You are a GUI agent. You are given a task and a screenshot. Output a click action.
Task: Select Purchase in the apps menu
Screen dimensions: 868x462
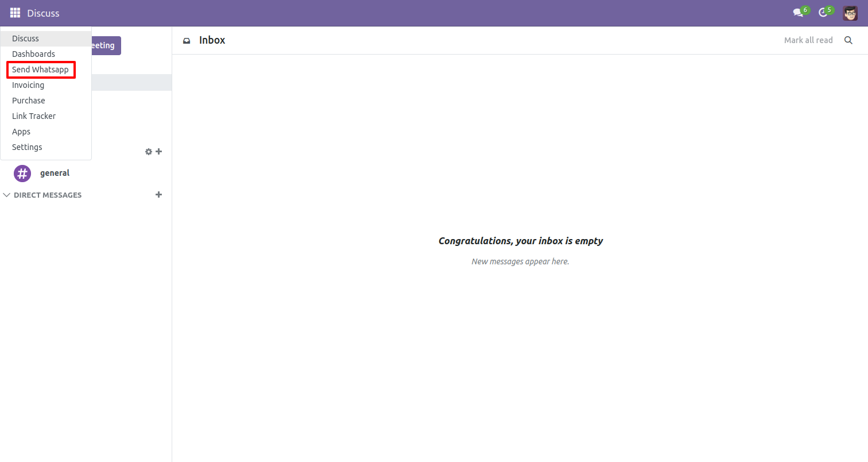[46, 101]
